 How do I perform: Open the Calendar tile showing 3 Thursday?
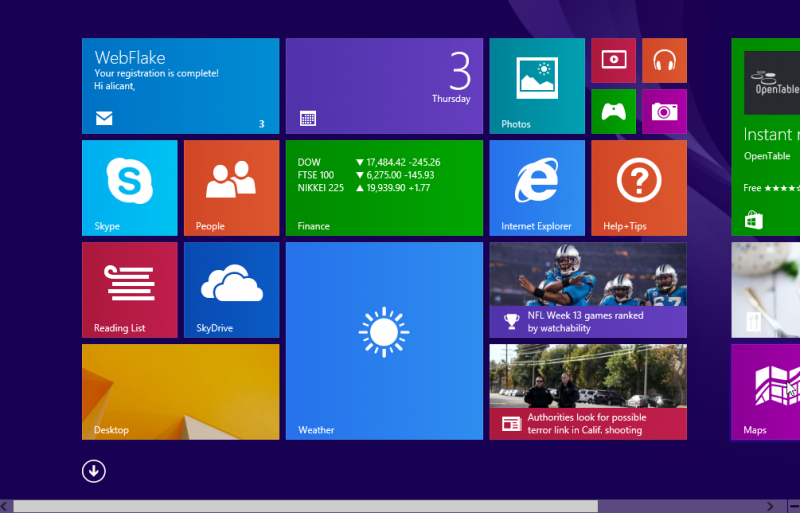click(384, 86)
